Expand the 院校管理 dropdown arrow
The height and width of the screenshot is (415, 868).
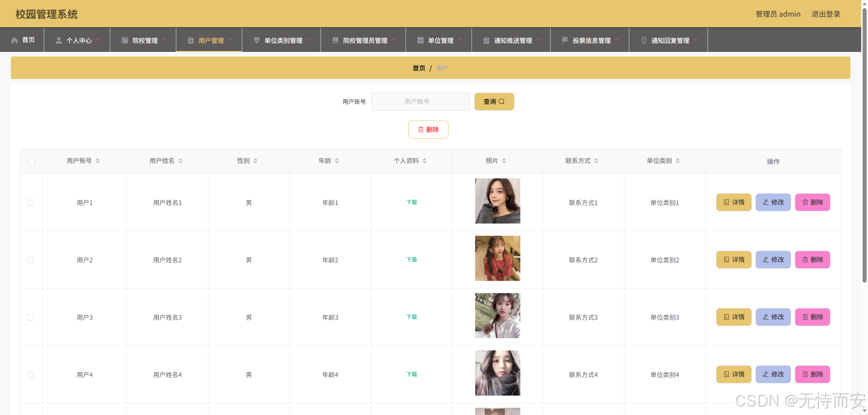pos(164,40)
